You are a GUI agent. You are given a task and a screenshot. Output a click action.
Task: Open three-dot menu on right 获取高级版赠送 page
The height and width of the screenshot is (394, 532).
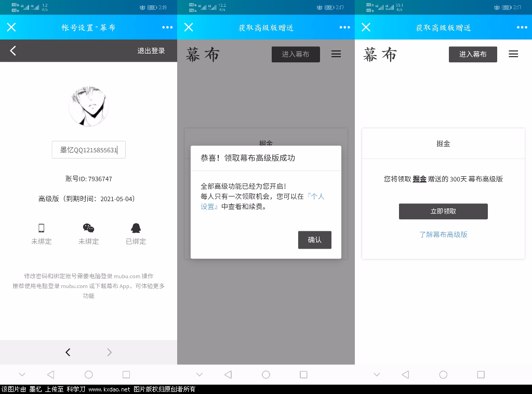(522, 27)
